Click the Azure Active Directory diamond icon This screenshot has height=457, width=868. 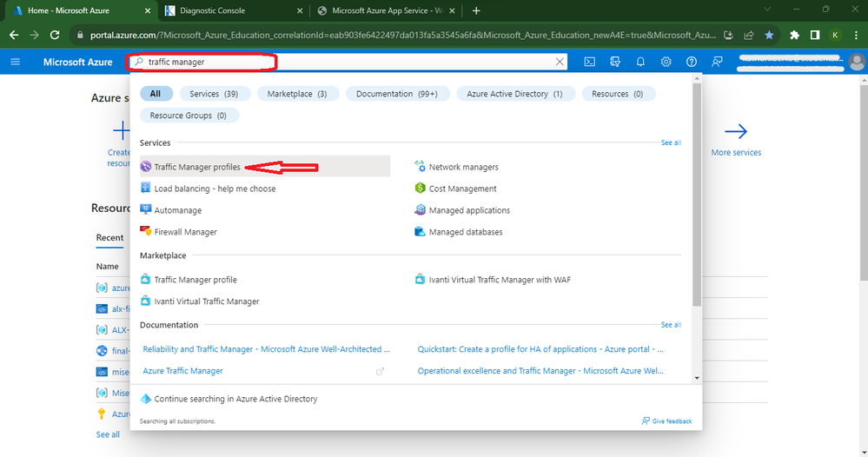[146, 398]
